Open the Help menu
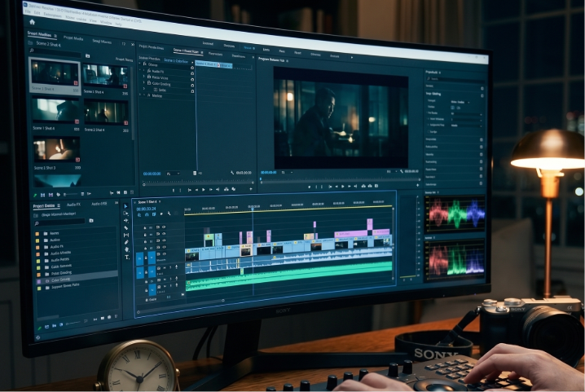This screenshot has width=585, height=392. (x=118, y=24)
